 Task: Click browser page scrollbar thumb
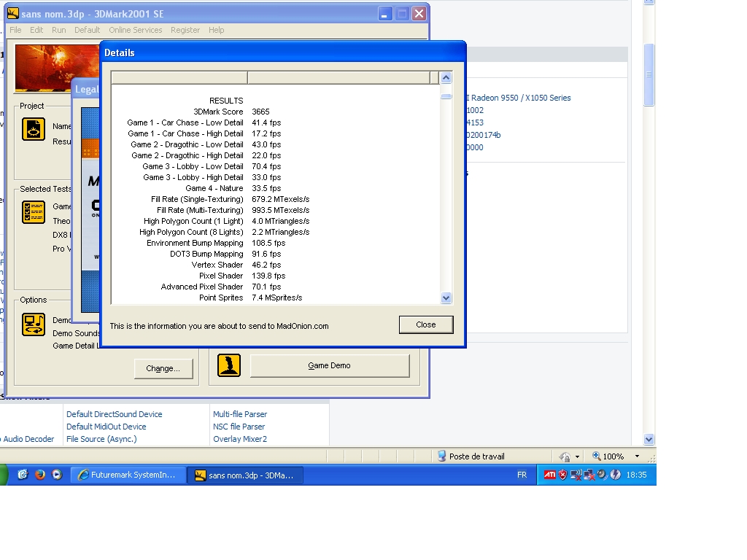click(x=649, y=75)
